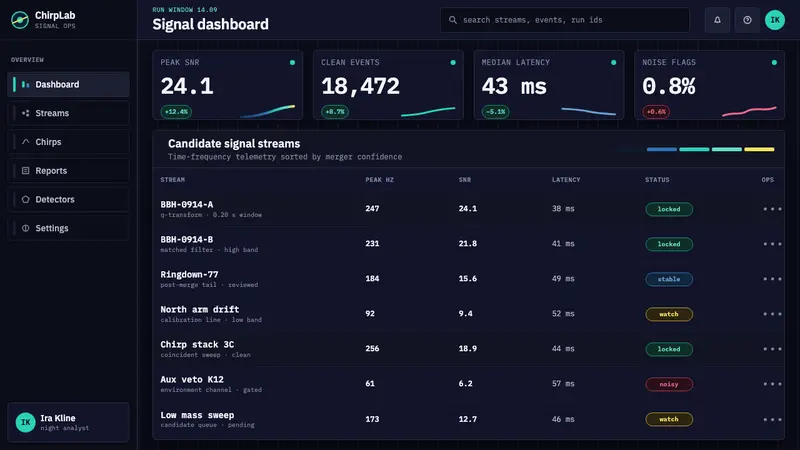Click the +12.4% Peak SNR chip
This screenshot has width=800, height=450.
point(176,112)
